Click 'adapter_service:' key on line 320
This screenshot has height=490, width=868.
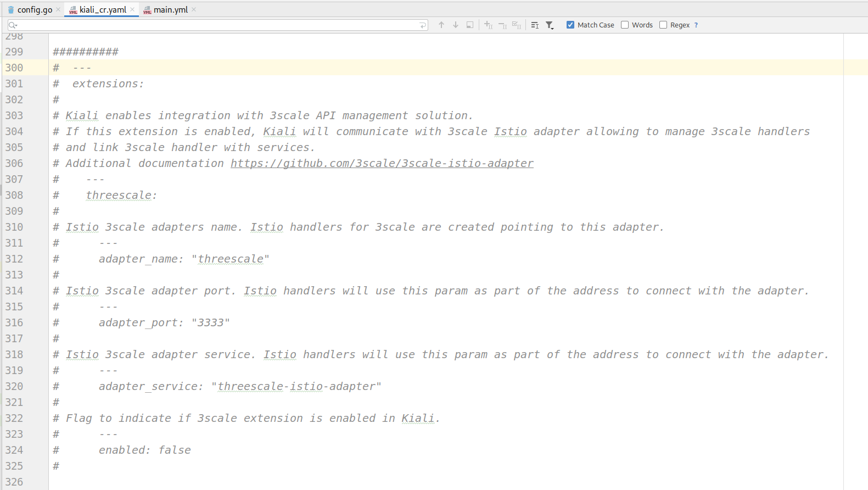pos(151,386)
